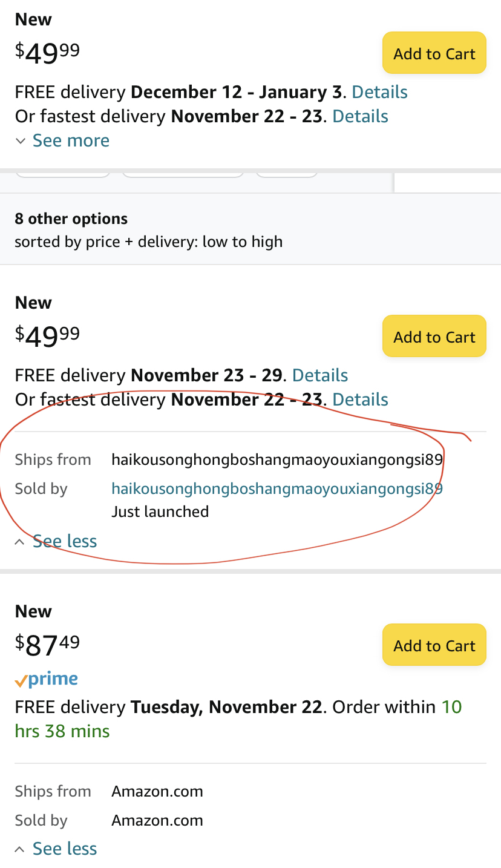This screenshot has height=868, width=501.
Task: Click the up chevron under Amazon.com seller
Action: pyautogui.click(x=21, y=849)
